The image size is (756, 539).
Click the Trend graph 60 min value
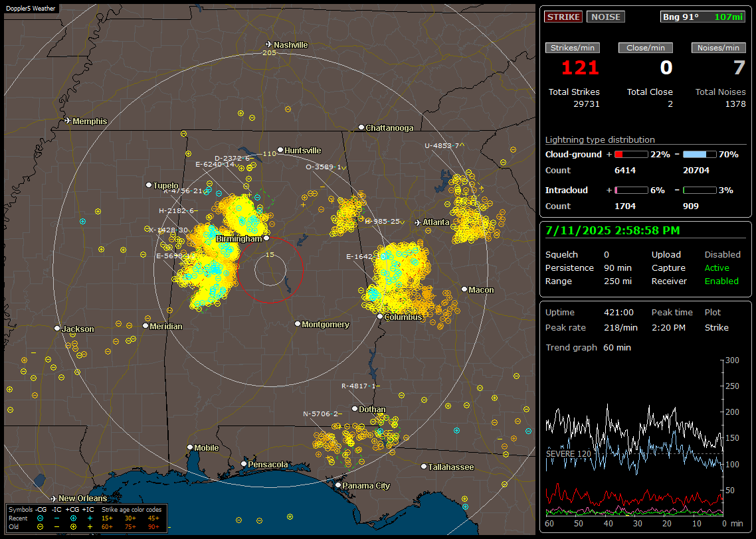pyautogui.click(x=616, y=348)
